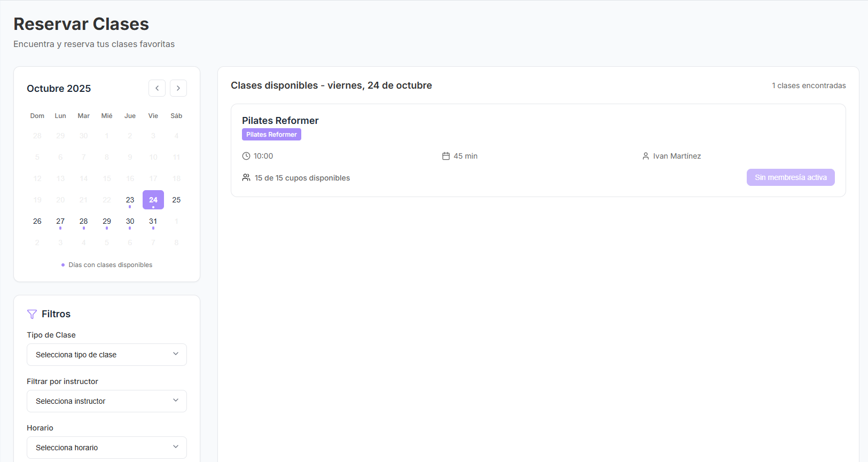Open the Selecciona instructor dropdown
The height and width of the screenshot is (462, 868).
pos(107,401)
